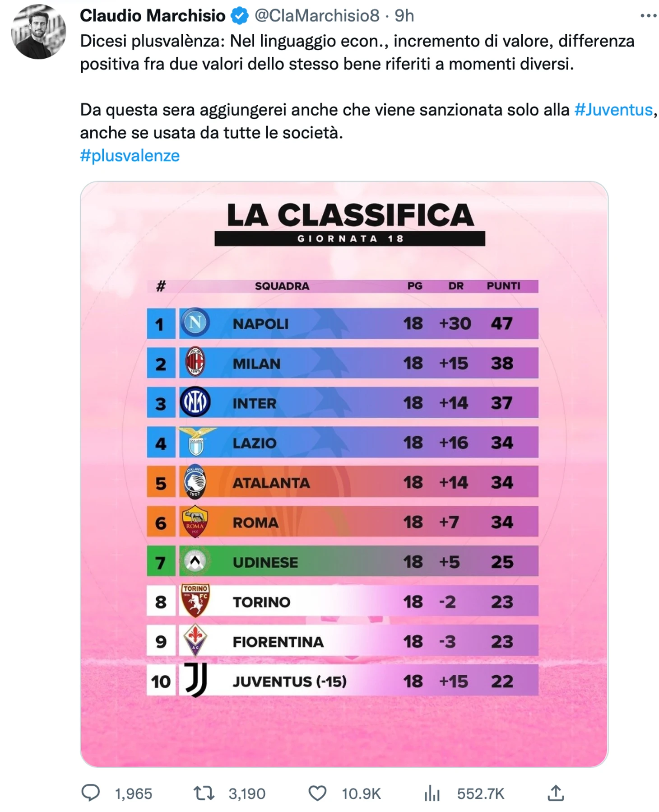This screenshot has height=812, width=659.
Task: Click the Inter crest in the standings
Action: click(x=195, y=402)
